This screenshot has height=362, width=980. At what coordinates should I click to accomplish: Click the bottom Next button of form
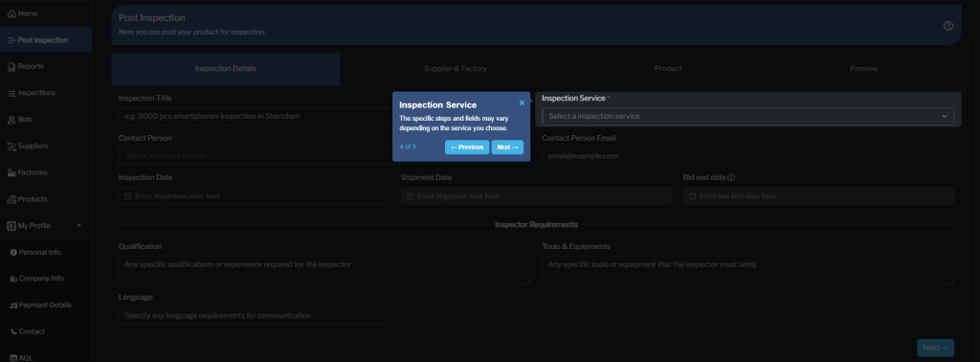(935, 349)
